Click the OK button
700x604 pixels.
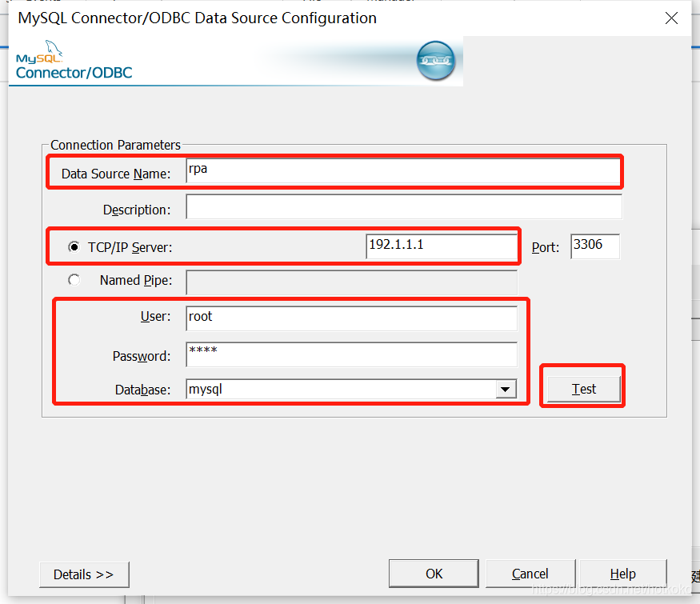(x=433, y=574)
